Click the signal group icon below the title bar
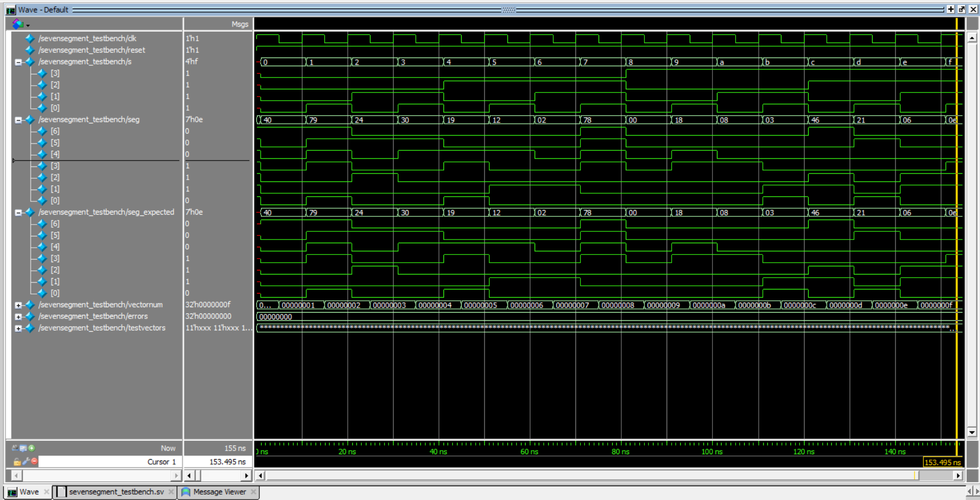Screen dimensions: 980x500 click(x=18, y=24)
